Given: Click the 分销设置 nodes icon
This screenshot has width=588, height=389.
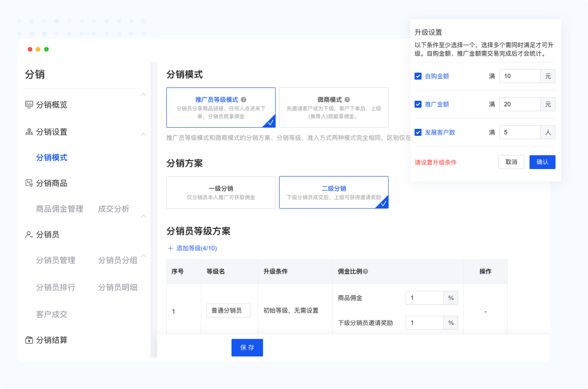Looking at the screenshot, I should (29, 132).
